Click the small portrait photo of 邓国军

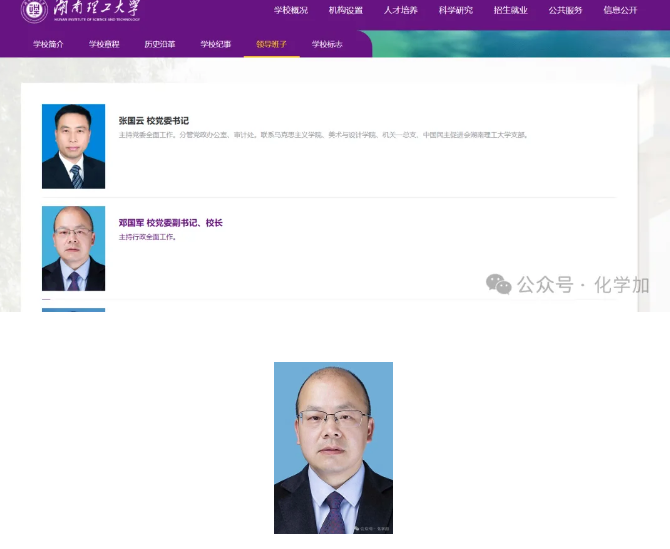pyautogui.click(x=73, y=248)
